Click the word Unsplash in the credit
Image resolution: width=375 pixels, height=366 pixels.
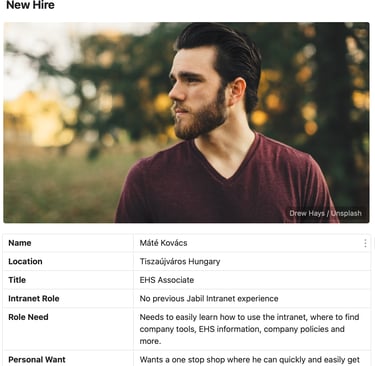pos(346,213)
